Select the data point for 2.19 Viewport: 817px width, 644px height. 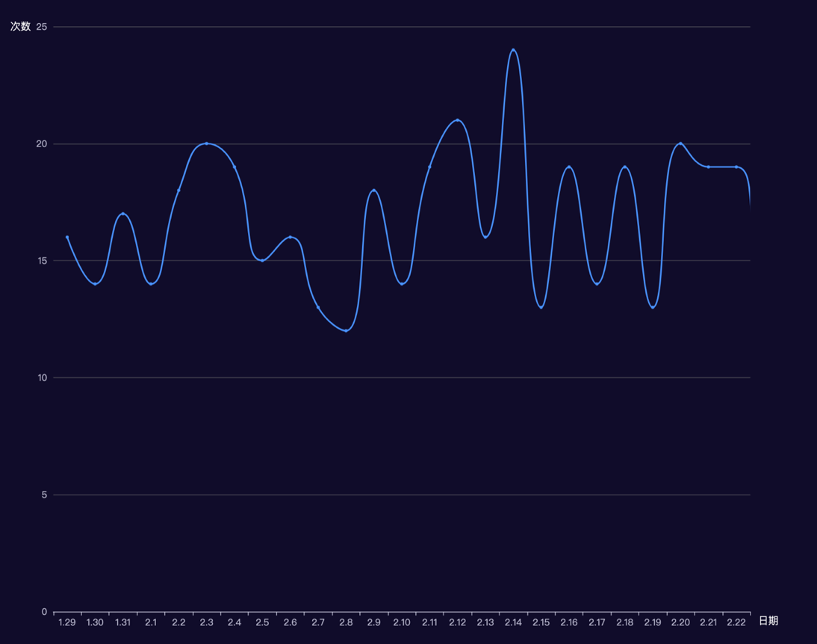(x=653, y=307)
